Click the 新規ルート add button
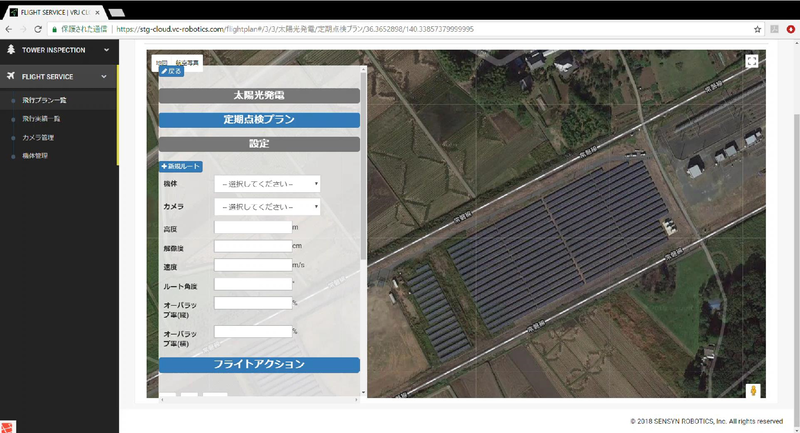800x433 pixels. (x=181, y=166)
